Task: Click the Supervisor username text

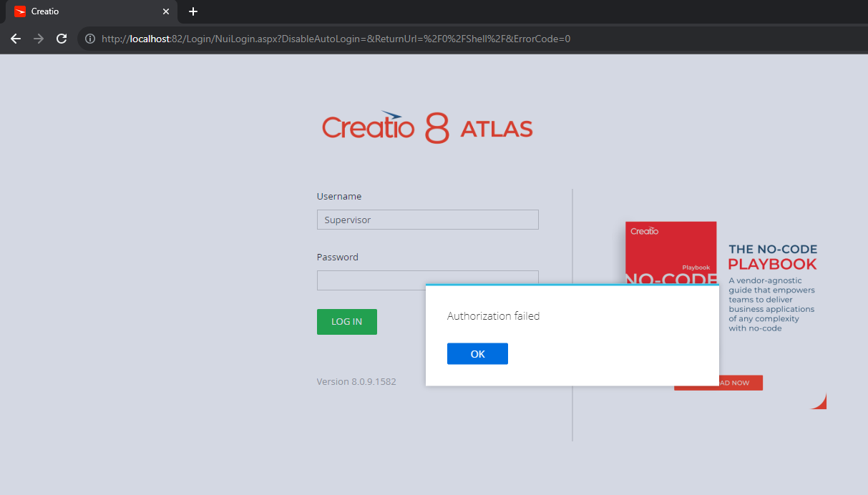Action: [x=349, y=219]
